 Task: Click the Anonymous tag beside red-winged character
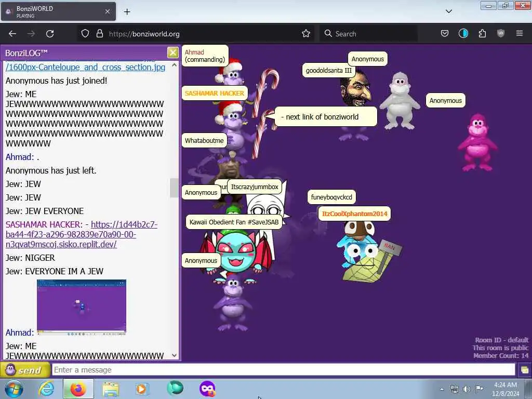click(201, 261)
